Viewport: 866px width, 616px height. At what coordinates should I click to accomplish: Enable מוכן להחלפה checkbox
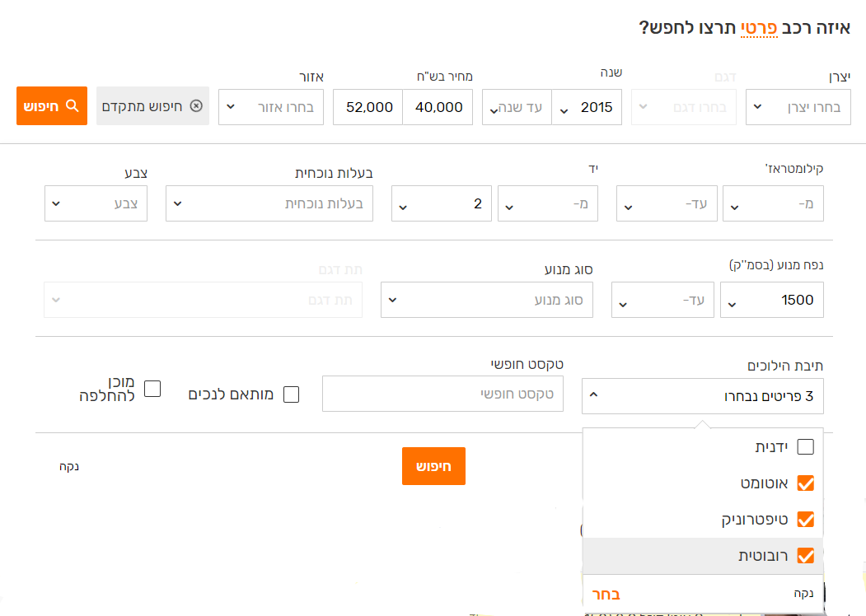point(152,389)
